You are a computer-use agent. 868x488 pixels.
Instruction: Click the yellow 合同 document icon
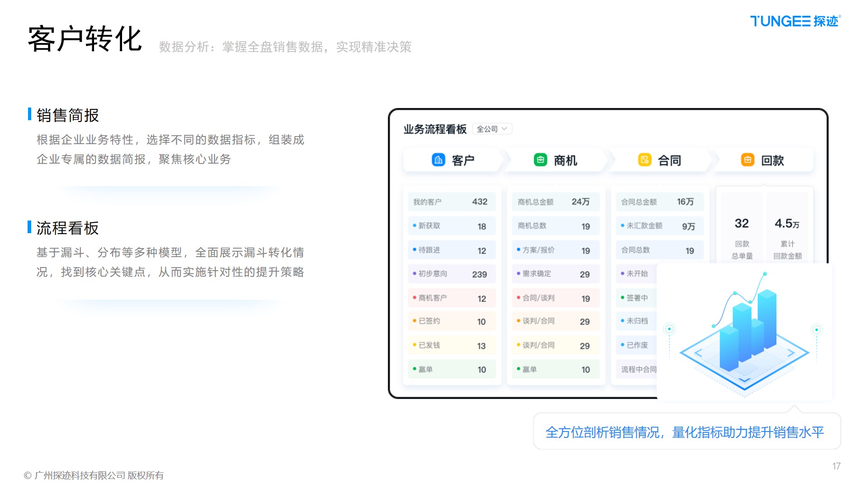pos(644,160)
